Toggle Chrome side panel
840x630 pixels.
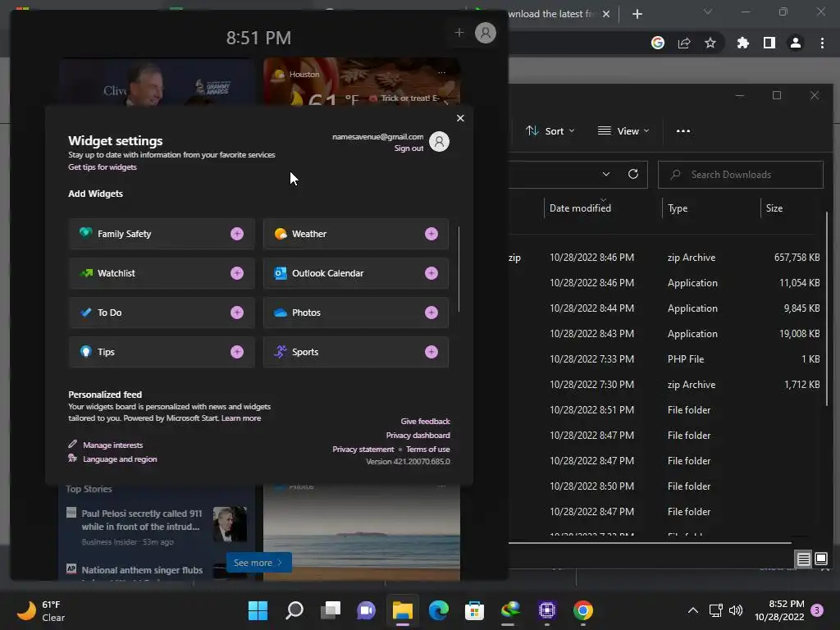tap(769, 43)
